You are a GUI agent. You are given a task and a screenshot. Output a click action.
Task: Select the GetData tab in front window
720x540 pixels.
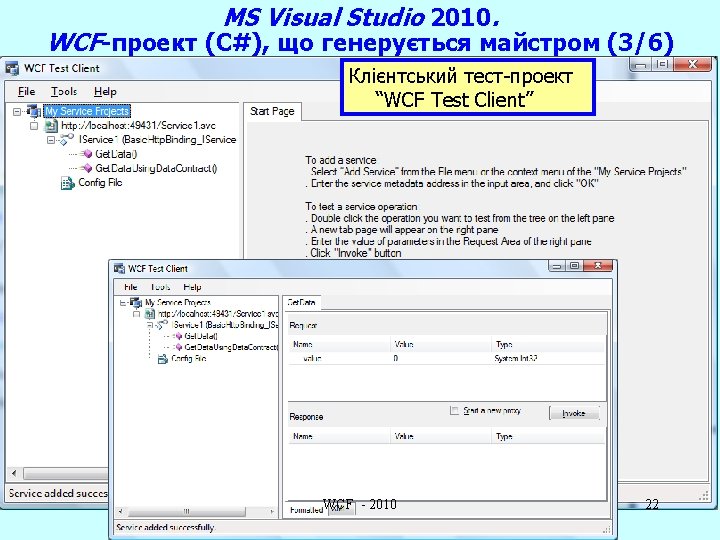click(x=302, y=302)
